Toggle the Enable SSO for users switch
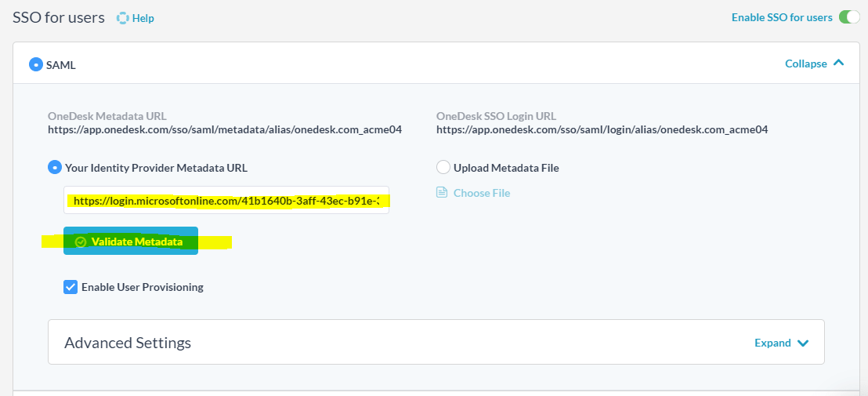The width and height of the screenshot is (868, 396). [x=849, y=17]
